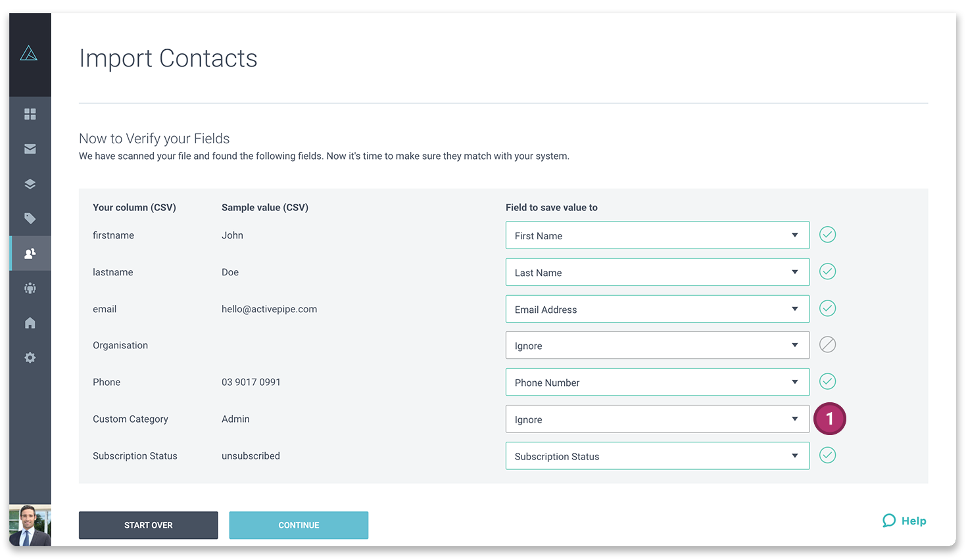Image resolution: width=966 pixels, height=560 pixels.
Task: Open the Email Address field dropdown
Action: (658, 309)
